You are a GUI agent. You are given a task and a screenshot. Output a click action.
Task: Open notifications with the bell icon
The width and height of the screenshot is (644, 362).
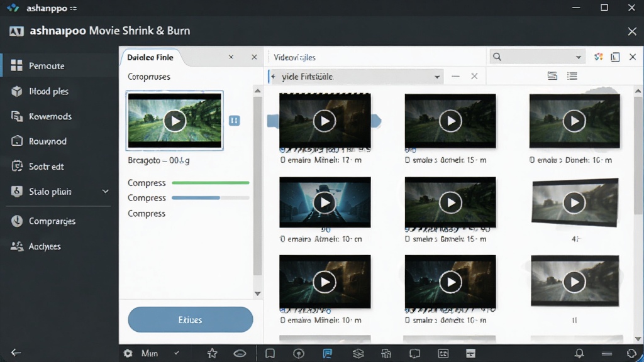[579, 353]
